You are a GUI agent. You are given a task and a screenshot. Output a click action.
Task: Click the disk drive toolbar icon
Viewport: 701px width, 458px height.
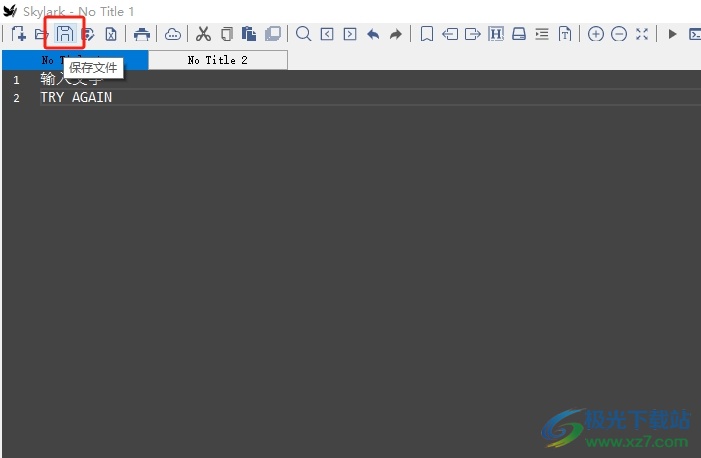(519, 34)
